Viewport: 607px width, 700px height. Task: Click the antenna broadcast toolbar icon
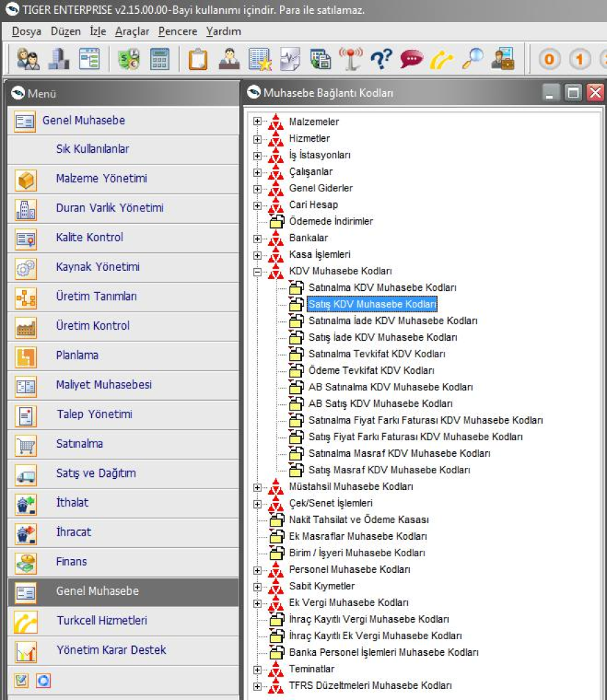351,59
